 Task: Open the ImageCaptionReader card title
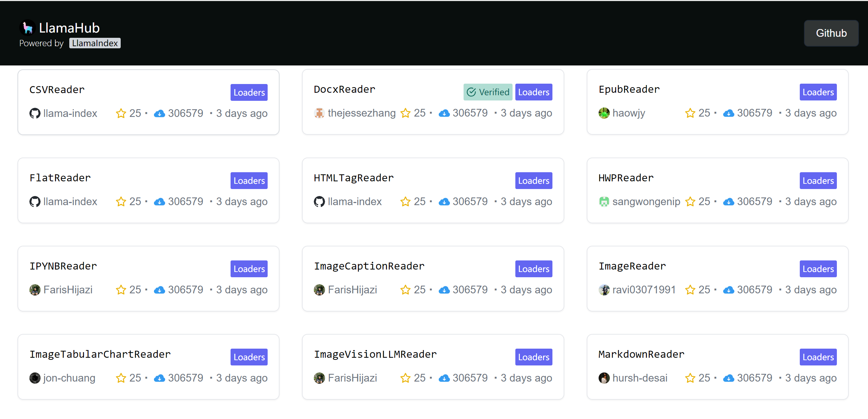point(369,266)
